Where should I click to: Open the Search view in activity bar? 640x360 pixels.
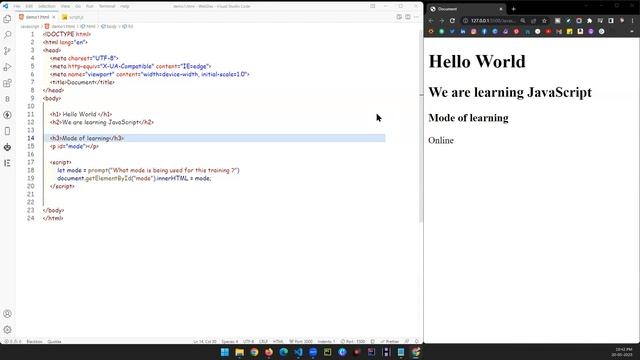click(7, 35)
